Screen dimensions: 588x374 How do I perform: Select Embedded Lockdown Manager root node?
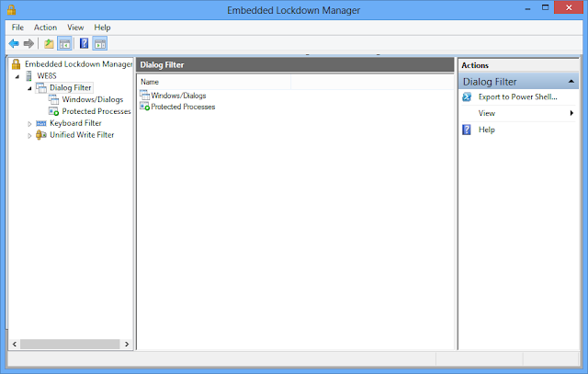(78, 64)
